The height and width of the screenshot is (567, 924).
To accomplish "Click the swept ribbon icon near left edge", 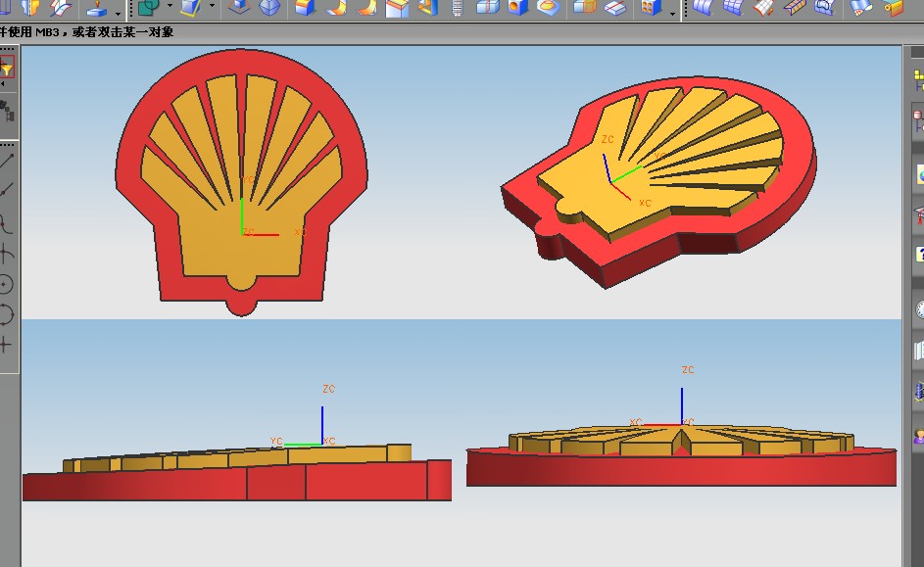I will coord(60,7).
